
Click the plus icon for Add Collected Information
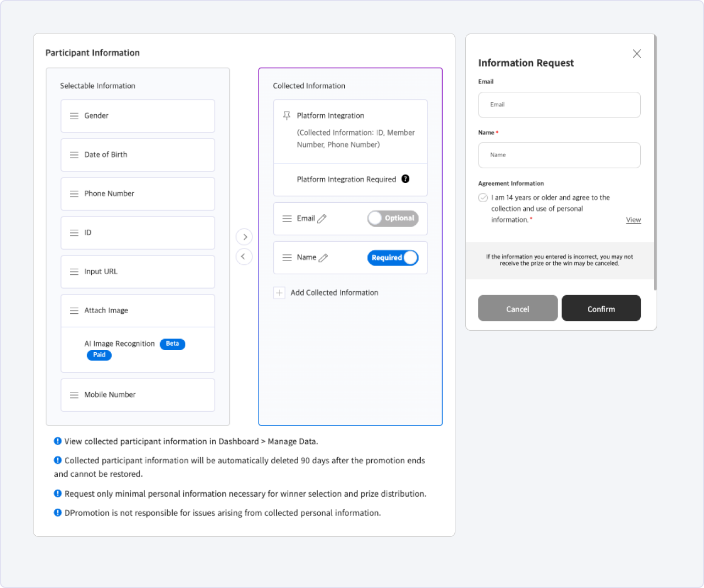[x=279, y=293]
